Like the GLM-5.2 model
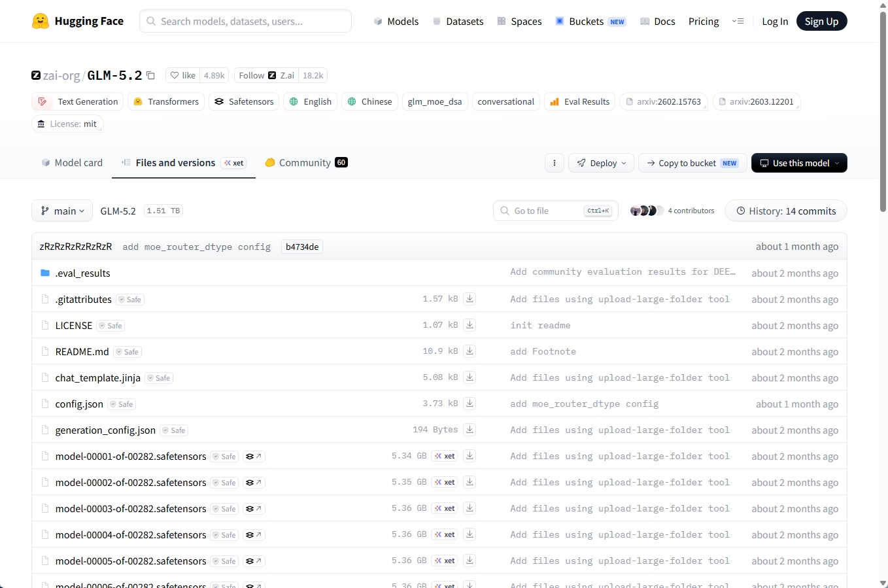The width and height of the screenshot is (888, 588). coord(183,75)
